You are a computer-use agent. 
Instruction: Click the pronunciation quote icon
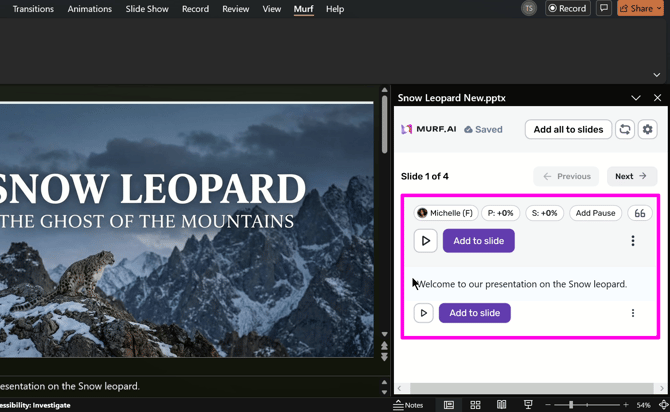640,213
